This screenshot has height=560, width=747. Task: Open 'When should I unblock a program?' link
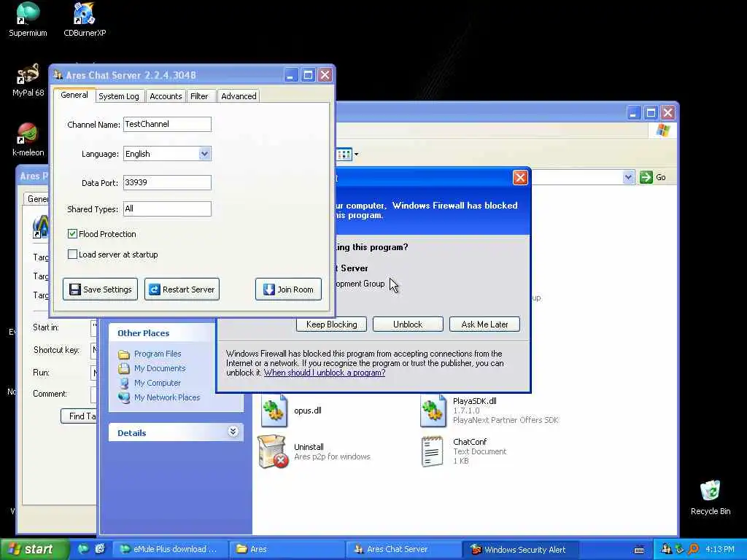[325, 373]
